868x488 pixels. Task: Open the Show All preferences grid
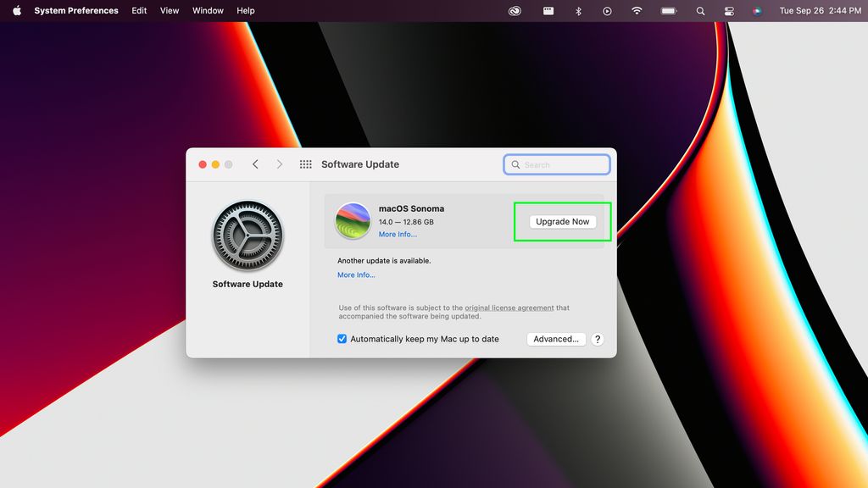[305, 164]
